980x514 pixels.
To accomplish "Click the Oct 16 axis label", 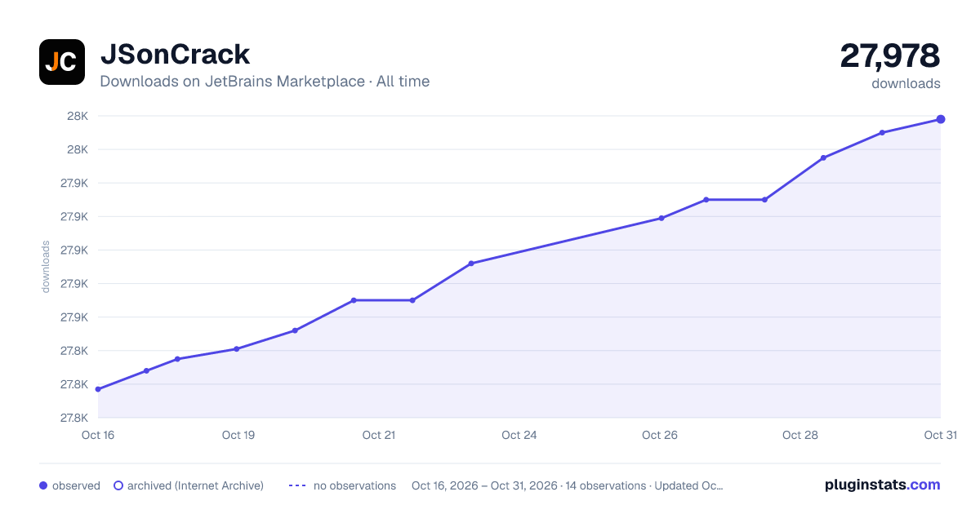I will click(x=98, y=435).
